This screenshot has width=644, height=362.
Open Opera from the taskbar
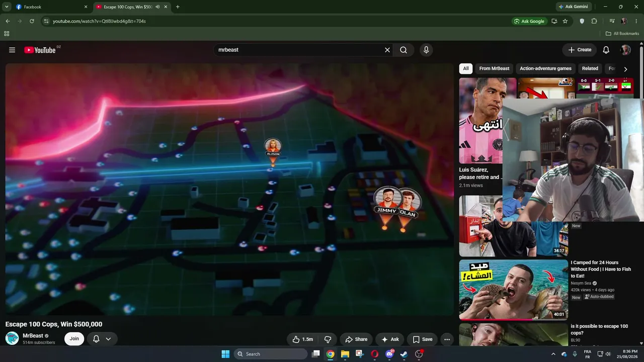click(374, 354)
